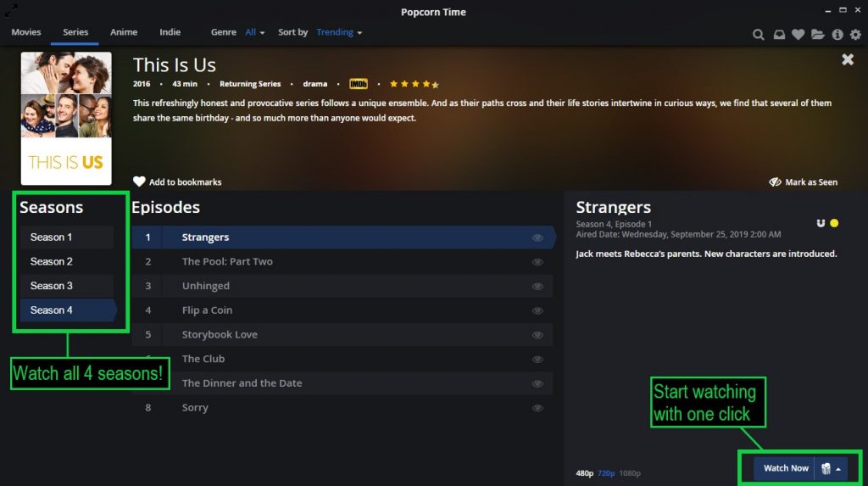868x486 pixels.
Task: Toggle watched eye for Strangers episode
Action: click(x=537, y=237)
